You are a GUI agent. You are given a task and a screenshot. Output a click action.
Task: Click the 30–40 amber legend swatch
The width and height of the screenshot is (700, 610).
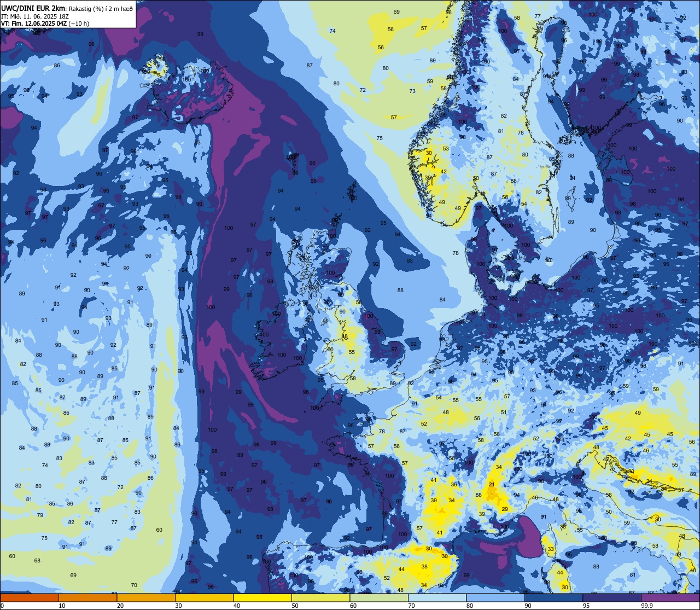point(204,597)
